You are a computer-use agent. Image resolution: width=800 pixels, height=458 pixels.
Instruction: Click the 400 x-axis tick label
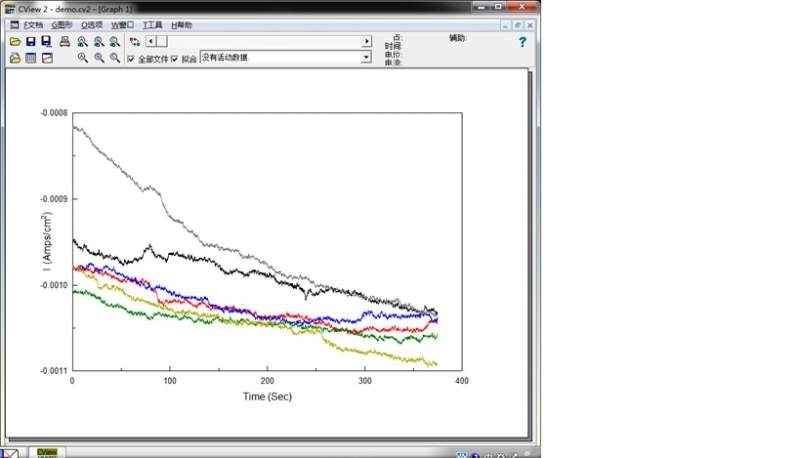click(462, 381)
